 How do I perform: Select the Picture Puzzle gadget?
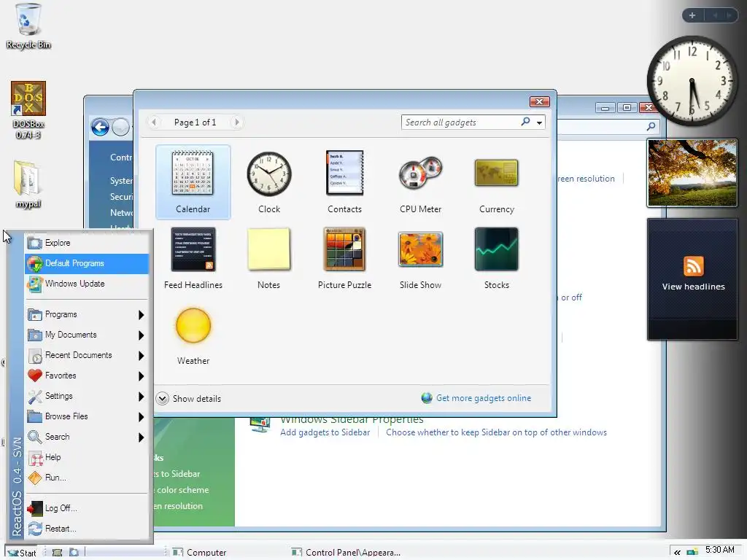[344, 258]
